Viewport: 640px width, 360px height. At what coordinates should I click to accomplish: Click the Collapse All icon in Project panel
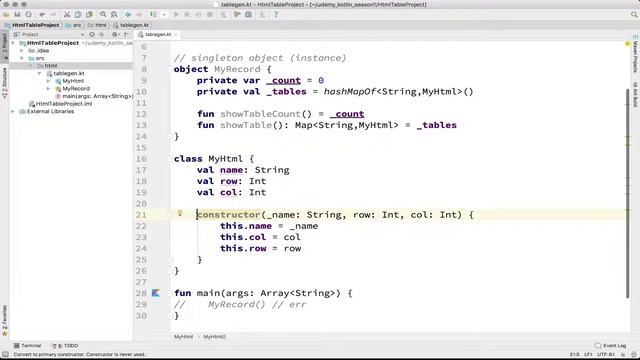[102, 35]
